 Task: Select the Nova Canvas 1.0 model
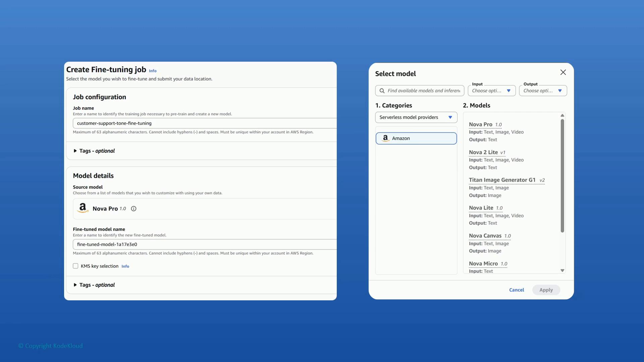coord(490,236)
